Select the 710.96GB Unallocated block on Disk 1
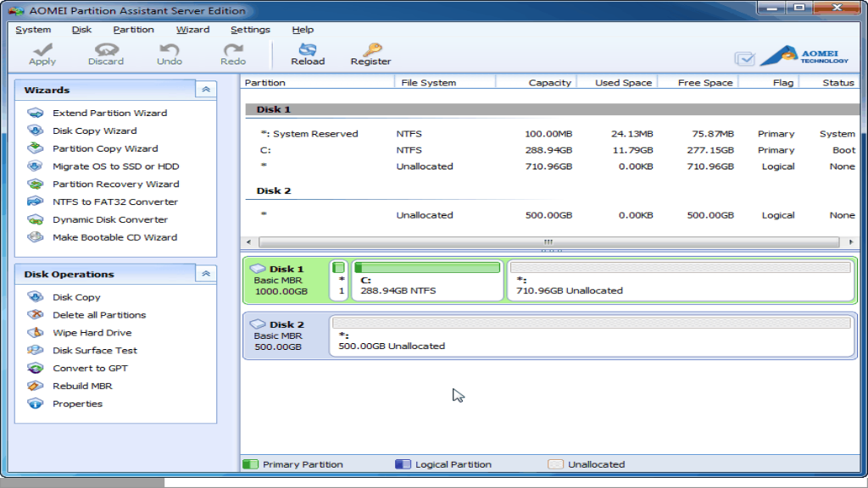Screen dimensions: 868x488 click(x=681, y=280)
